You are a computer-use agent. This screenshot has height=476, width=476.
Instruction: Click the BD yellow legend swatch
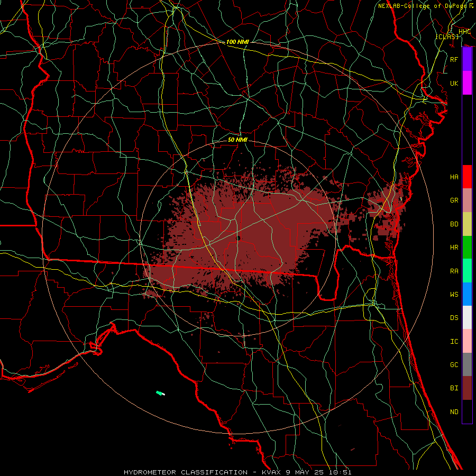(467, 224)
